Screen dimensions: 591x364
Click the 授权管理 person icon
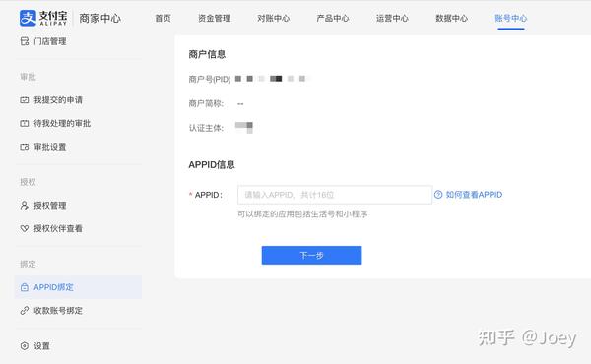click(x=25, y=206)
